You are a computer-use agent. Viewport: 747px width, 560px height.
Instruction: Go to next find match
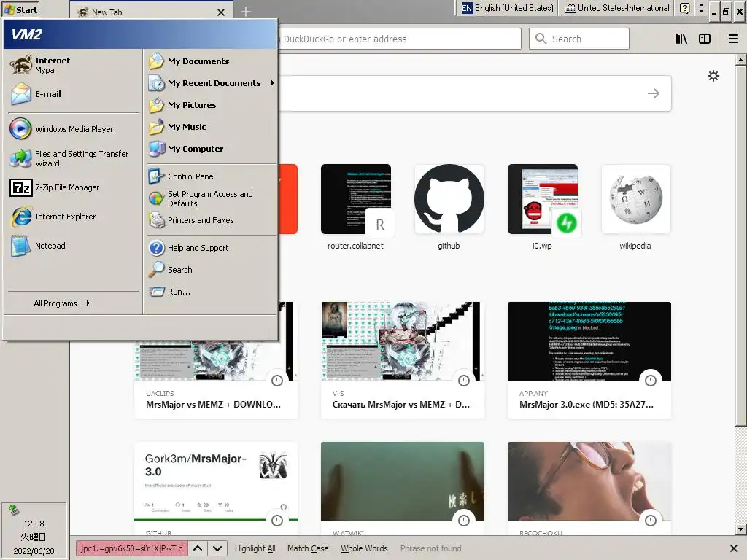[217, 548]
